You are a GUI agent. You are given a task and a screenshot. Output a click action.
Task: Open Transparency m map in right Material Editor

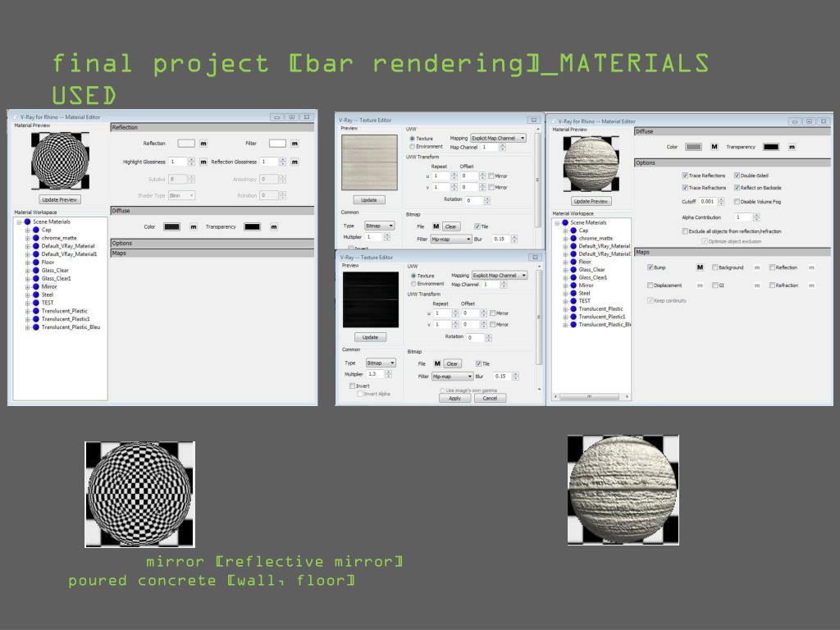(792, 147)
